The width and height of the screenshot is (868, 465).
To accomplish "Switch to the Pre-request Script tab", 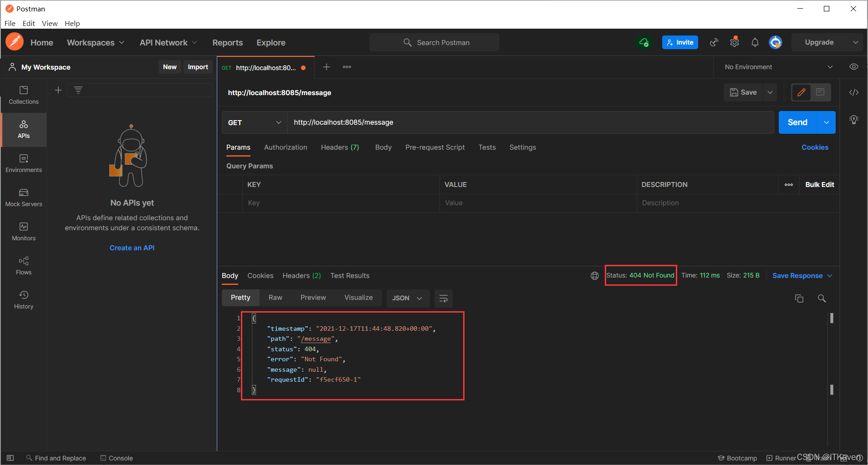I will click(435, 147).
